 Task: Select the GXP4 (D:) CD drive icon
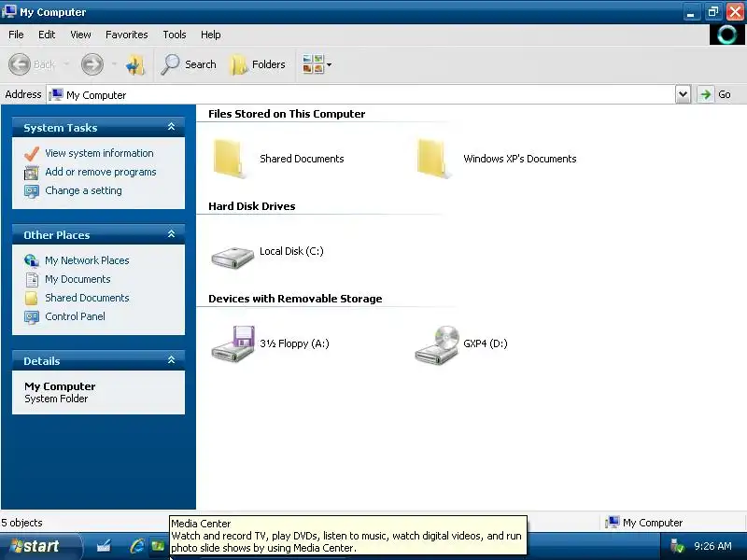click(x=437, y=344)
